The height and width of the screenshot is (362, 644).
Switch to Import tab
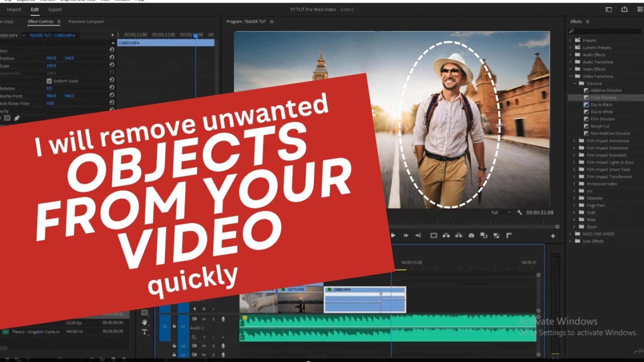coord(14,9)
